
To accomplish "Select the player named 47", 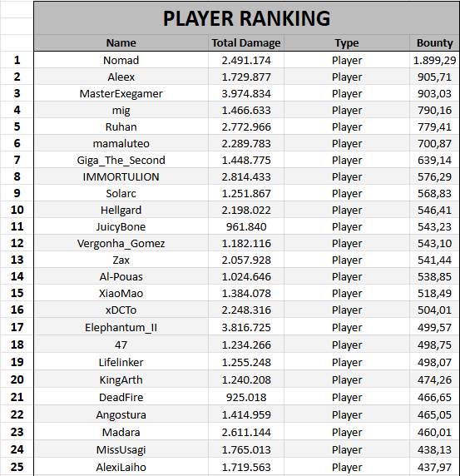I will coord(121,345).
